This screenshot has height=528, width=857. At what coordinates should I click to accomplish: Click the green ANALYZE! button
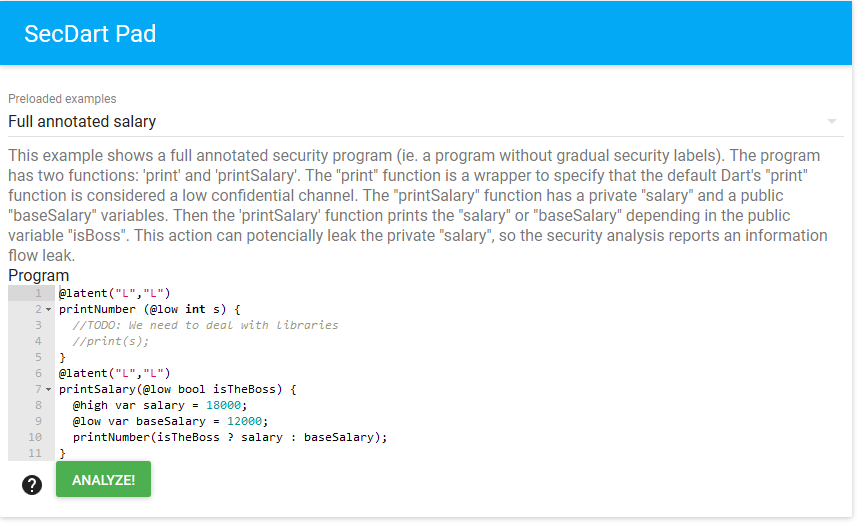click(103, 479)
